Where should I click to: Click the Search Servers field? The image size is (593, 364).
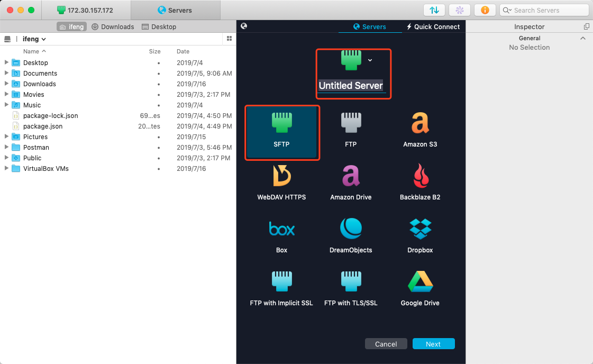(544, 10)
